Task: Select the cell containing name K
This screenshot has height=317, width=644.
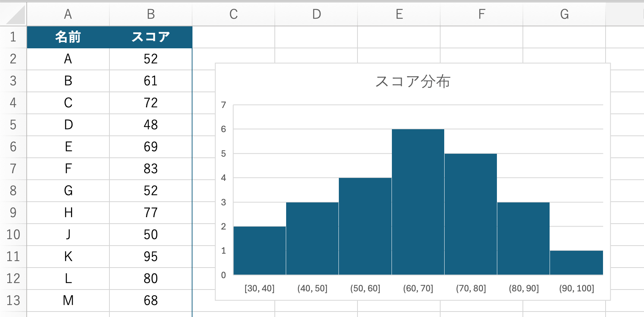Action: (68, 257)
